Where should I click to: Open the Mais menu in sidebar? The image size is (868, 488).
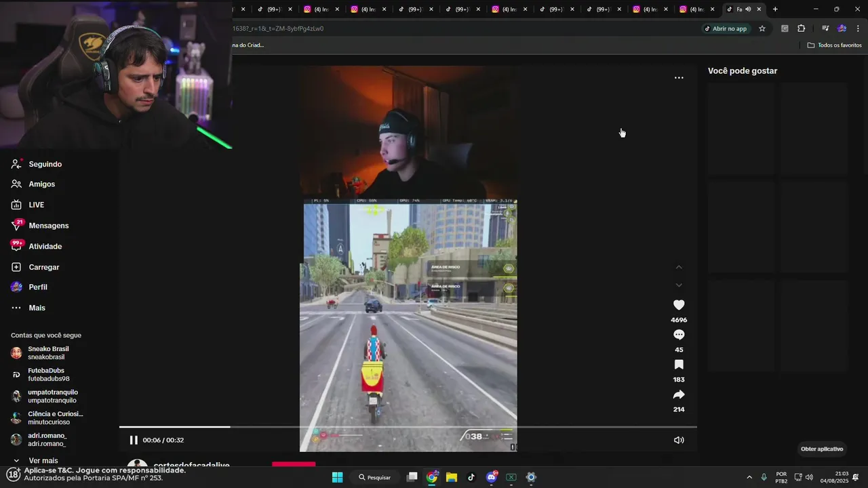(x=28, y=308)
